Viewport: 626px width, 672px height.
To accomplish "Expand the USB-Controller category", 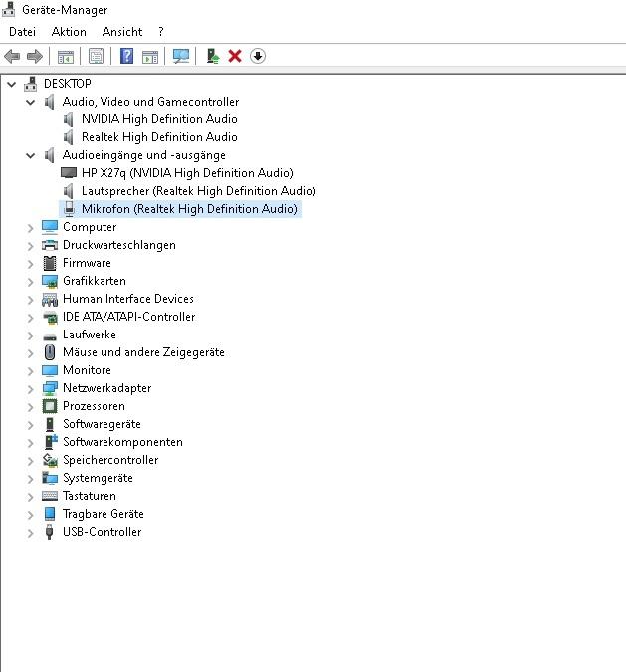I will coord(30,533).
